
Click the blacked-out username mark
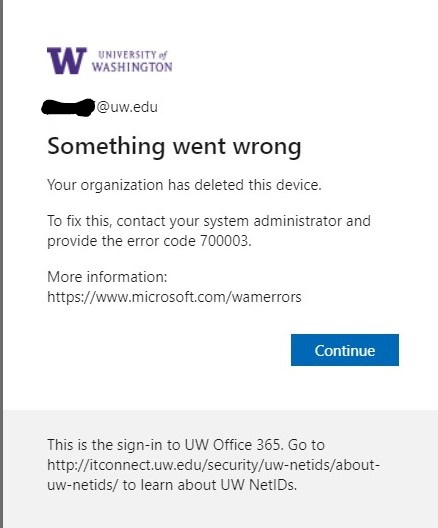(x=68, y=107)
